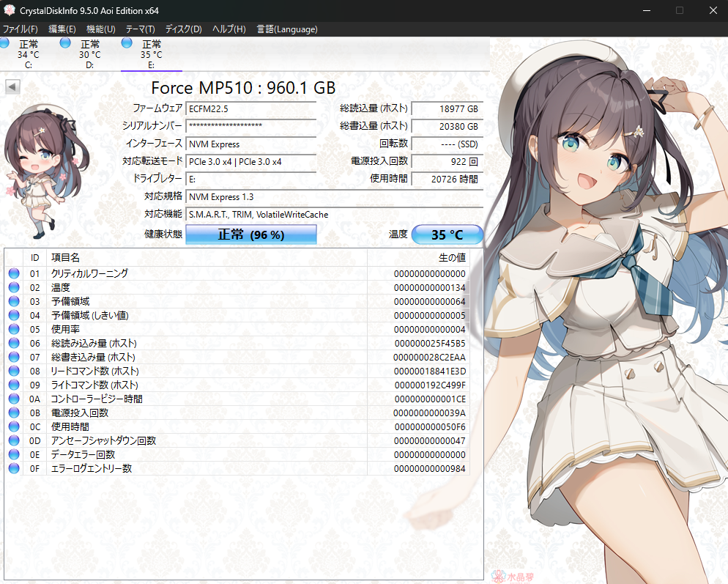Click the C: drive status orb
This screenshot has height=584, width=728.
tap(4, 43)
